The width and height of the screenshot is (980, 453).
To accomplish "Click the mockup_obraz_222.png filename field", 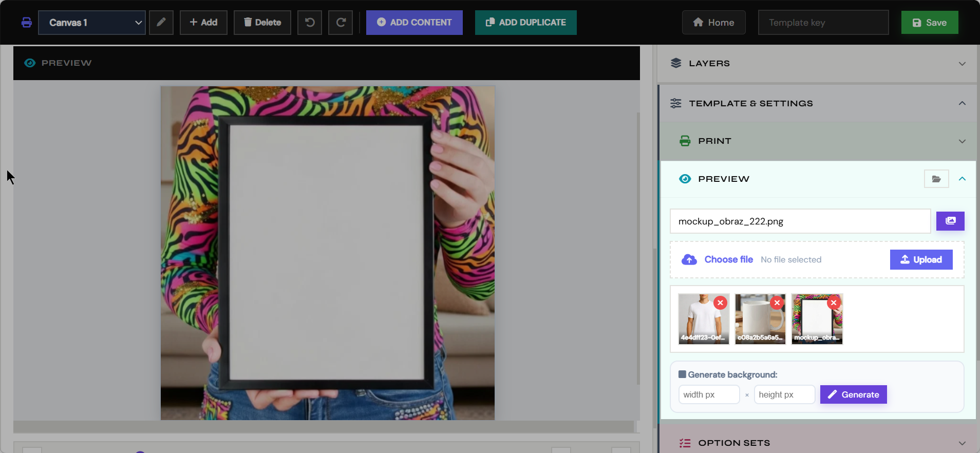I will point(800,221).
